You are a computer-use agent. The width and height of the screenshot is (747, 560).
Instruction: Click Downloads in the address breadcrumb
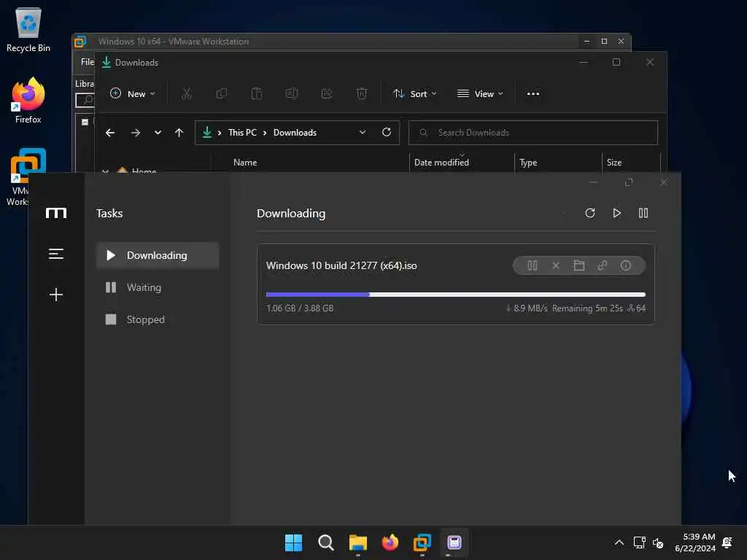tap(295, 133)
